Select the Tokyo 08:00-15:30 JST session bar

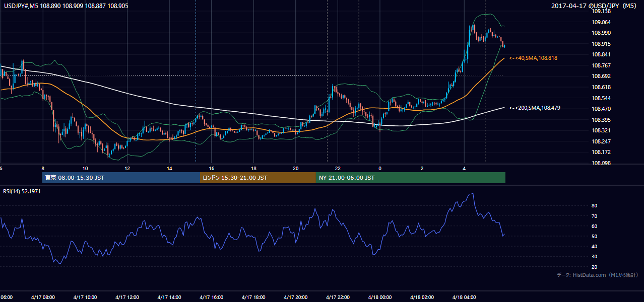tap(121, 178)
